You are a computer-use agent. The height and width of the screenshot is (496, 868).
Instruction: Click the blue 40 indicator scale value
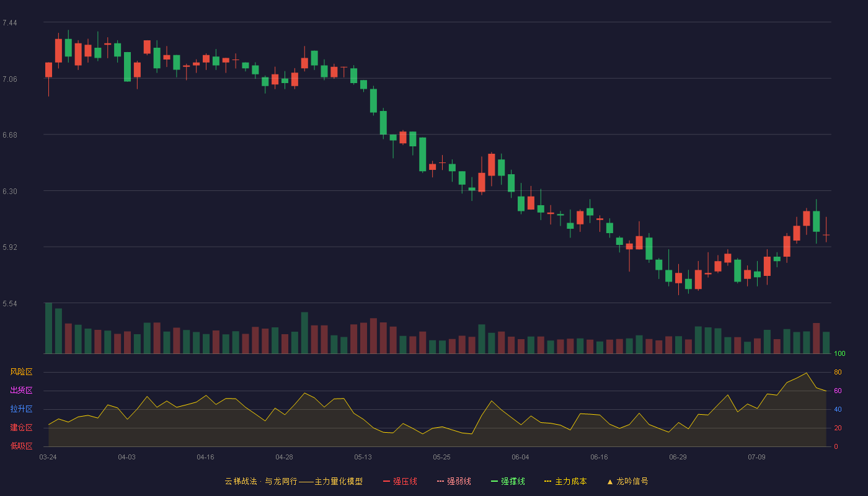(x=838, y=409)
